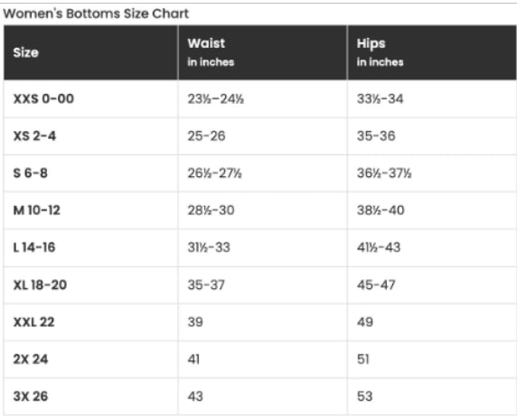The height and width of the screenshot is (420, 517).
Task: Select the XXL 22 size cell
Action: tap(90, 322)
